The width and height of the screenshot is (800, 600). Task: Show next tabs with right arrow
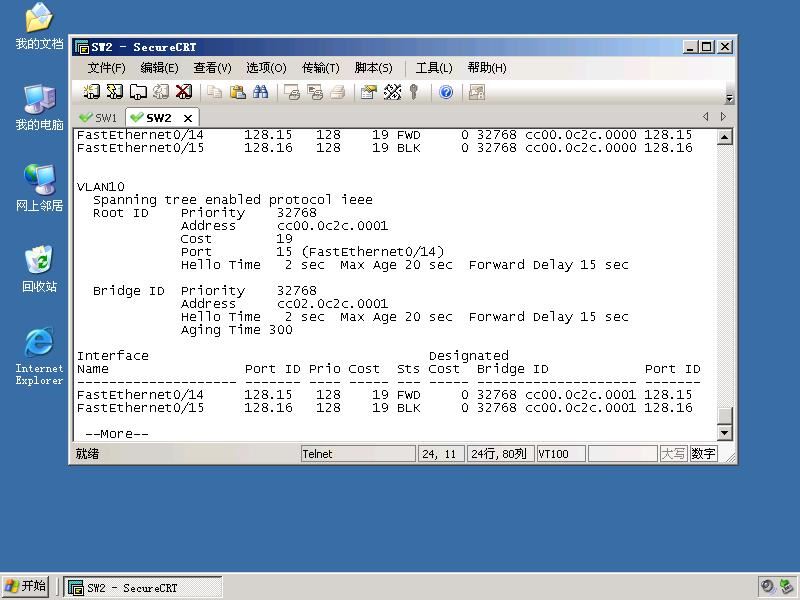tap(723, 117)
